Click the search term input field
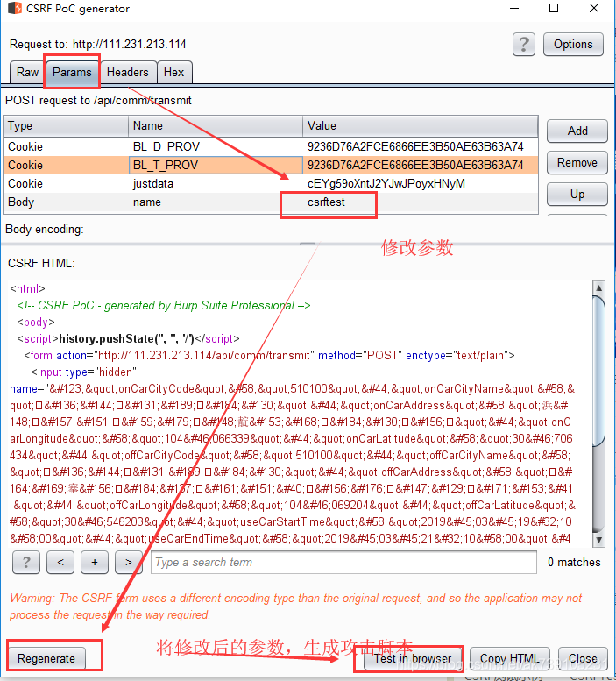Viewport: 616px width, 681px height. pyautogui.click(x=343, y=563)
